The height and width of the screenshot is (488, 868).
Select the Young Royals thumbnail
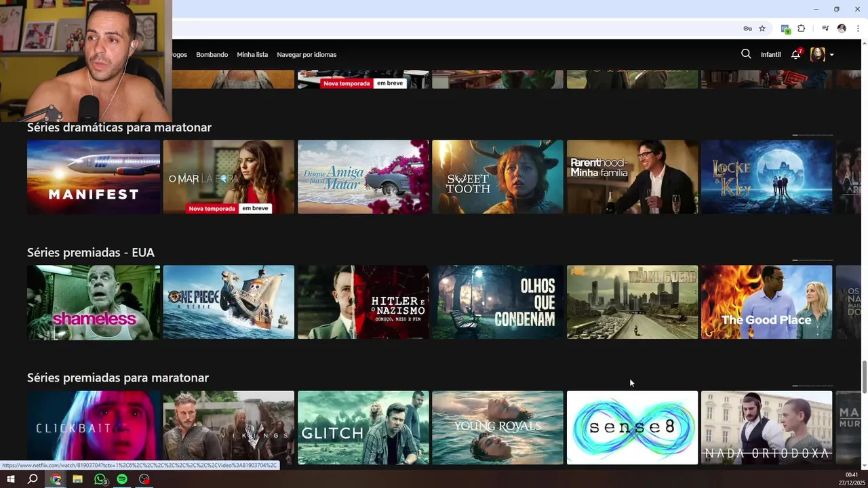498,428
